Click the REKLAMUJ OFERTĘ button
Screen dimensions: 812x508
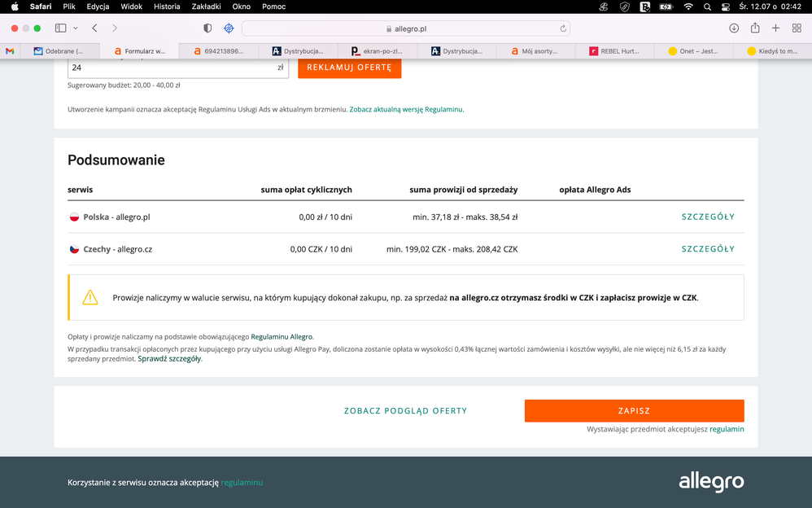349,68
